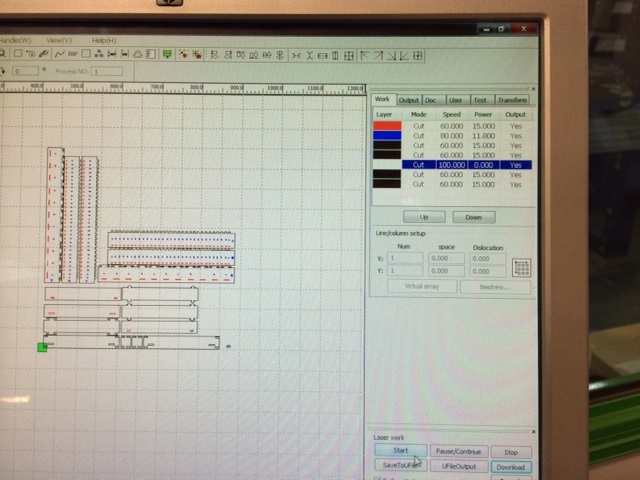Click the Download button
This screenshot has width=640, height=480.
pyautogui.click(x=511, y=467)
